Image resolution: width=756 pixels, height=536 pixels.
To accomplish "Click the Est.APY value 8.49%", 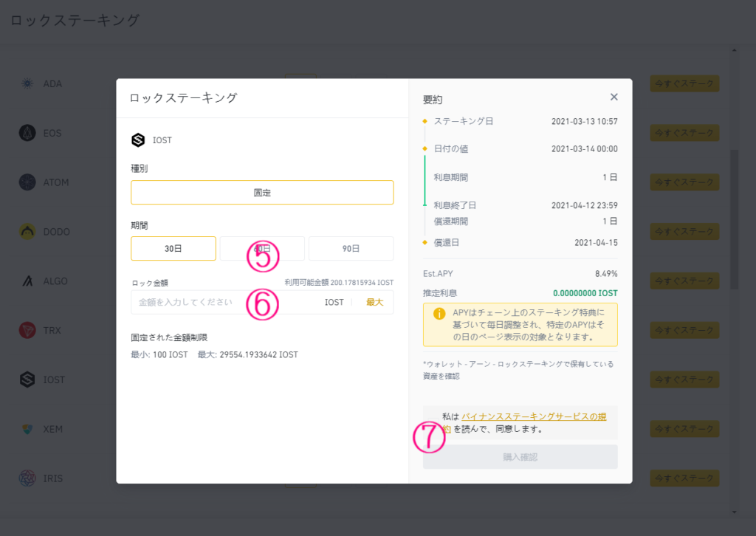I will [606, 274].
